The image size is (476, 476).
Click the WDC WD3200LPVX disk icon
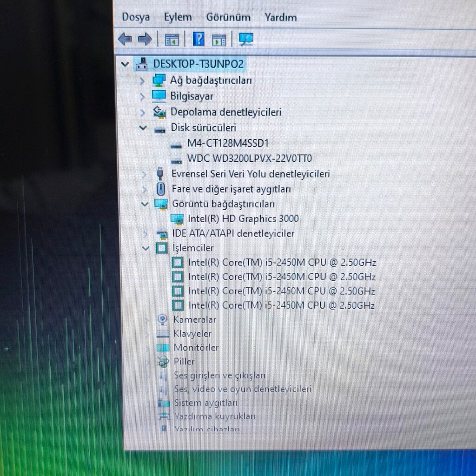point(176,160)
